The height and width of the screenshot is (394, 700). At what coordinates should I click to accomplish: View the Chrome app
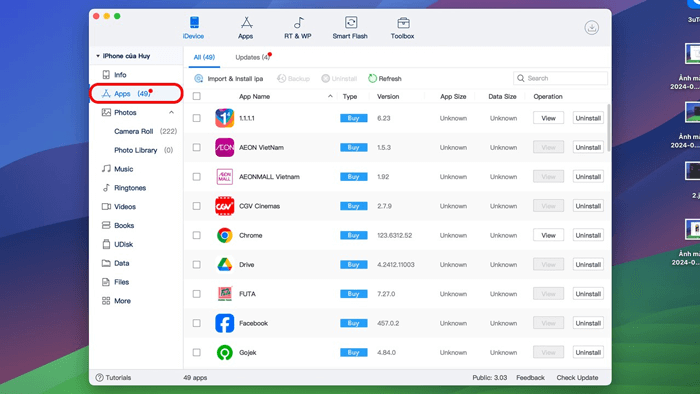[548, 235]
